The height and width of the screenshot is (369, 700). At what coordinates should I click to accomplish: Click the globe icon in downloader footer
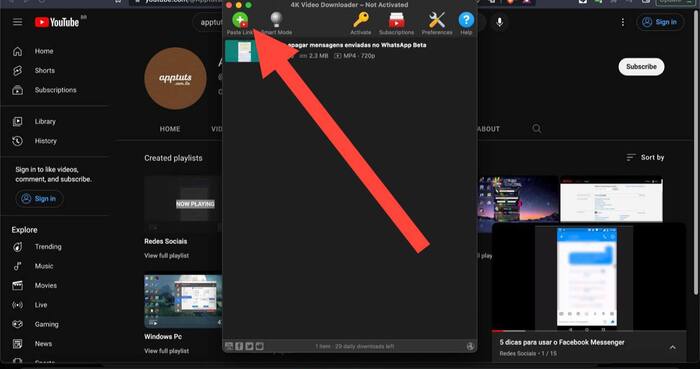coord(470,346)
